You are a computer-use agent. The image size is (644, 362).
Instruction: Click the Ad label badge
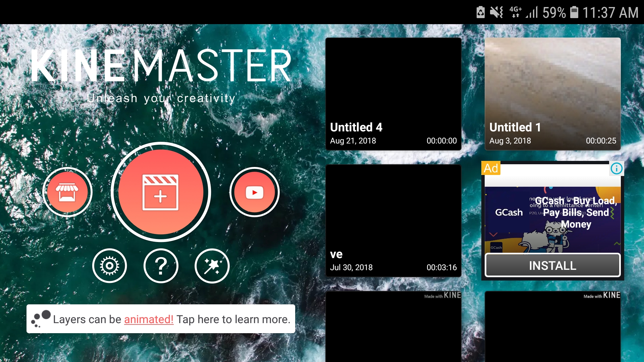pyautogui.click(x=491, y=168)
